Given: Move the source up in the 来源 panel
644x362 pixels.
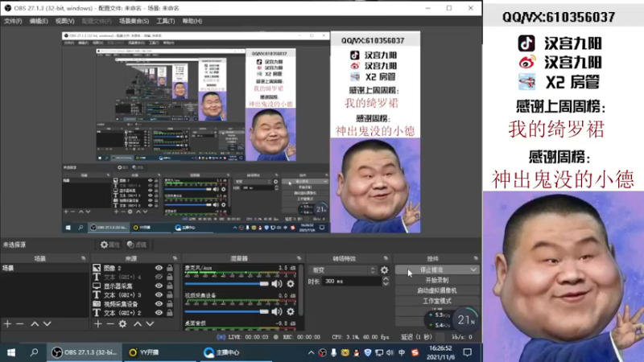Looking at the screenshot, I should click(138, 324).
